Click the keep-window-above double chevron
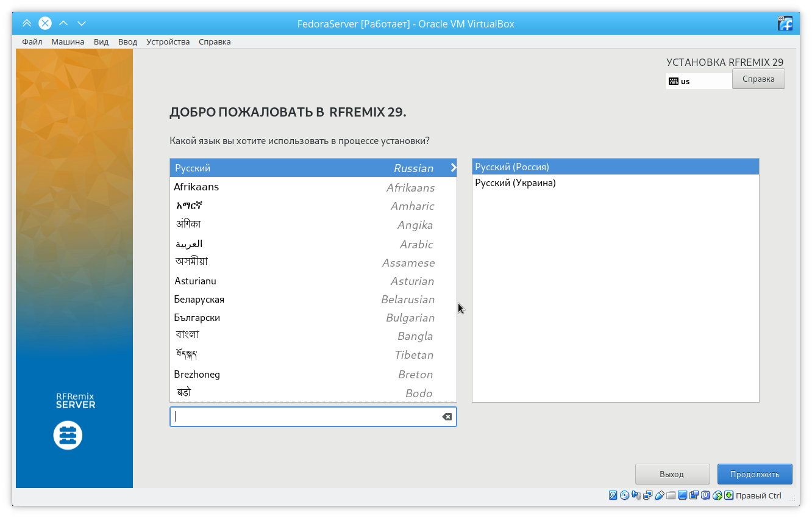 pyautogui.click(x=26, y=24)
